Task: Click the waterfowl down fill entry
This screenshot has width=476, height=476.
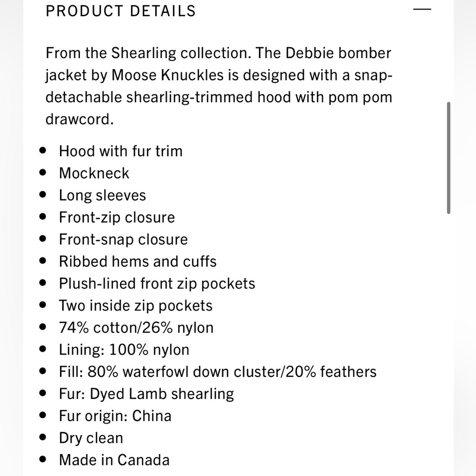Action: click(x=218, y=372)
